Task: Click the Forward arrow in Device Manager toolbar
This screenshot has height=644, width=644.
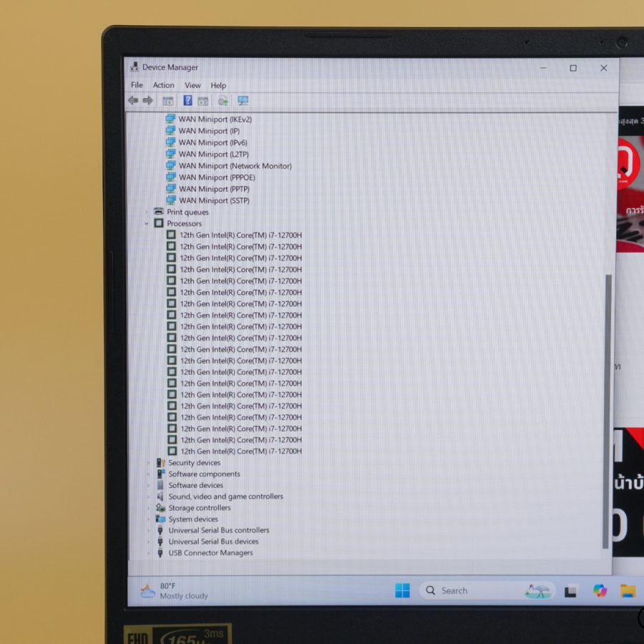Action: point(148,101)
